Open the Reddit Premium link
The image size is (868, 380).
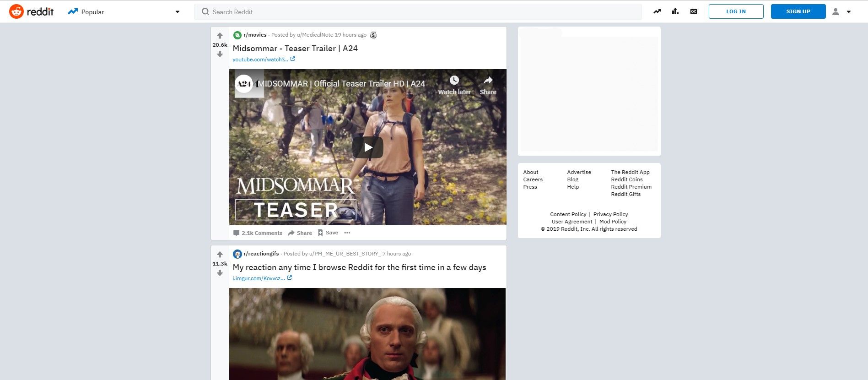631,187
